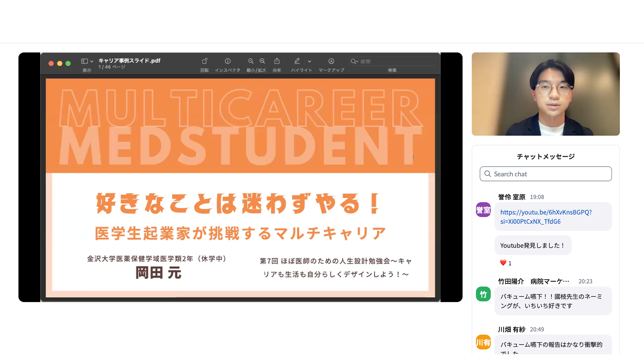Open the markup (マークアップ) tool icon

tap(331, 61)
